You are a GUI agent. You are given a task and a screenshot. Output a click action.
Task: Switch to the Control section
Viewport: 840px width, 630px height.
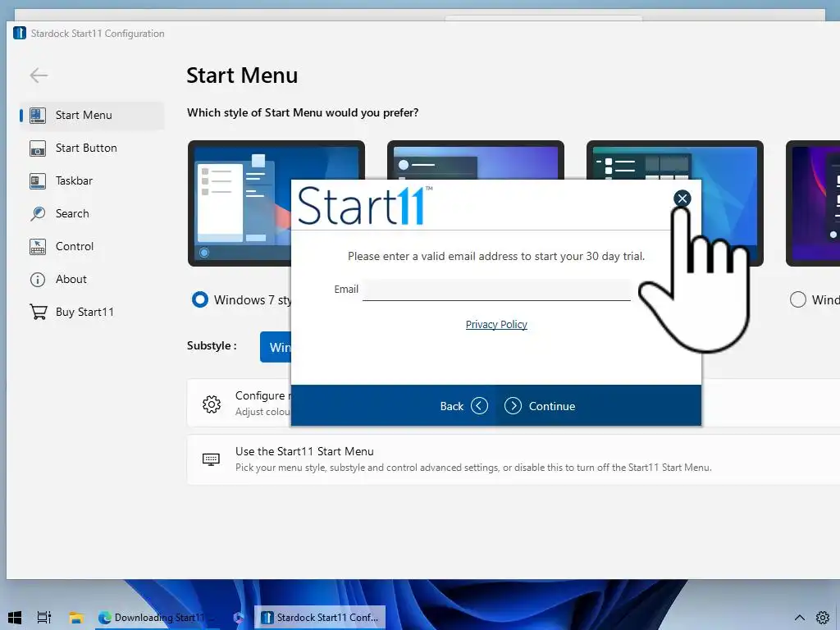click(92, 246)
